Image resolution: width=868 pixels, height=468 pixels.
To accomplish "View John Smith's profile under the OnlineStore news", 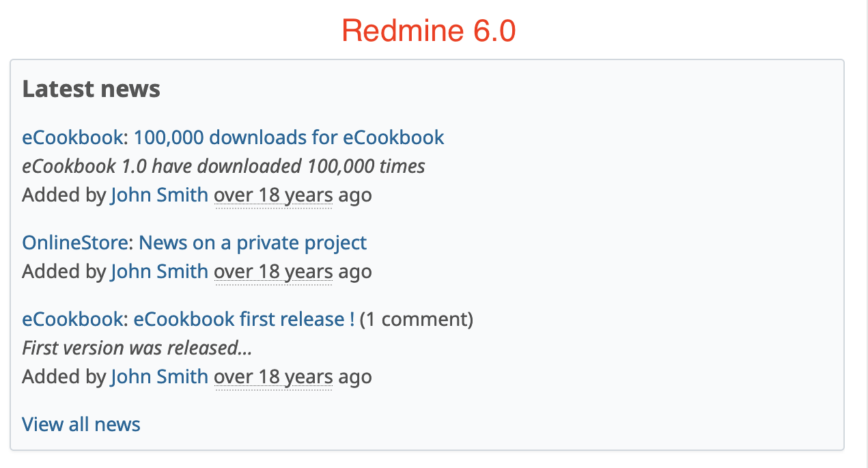I will 159,271.
